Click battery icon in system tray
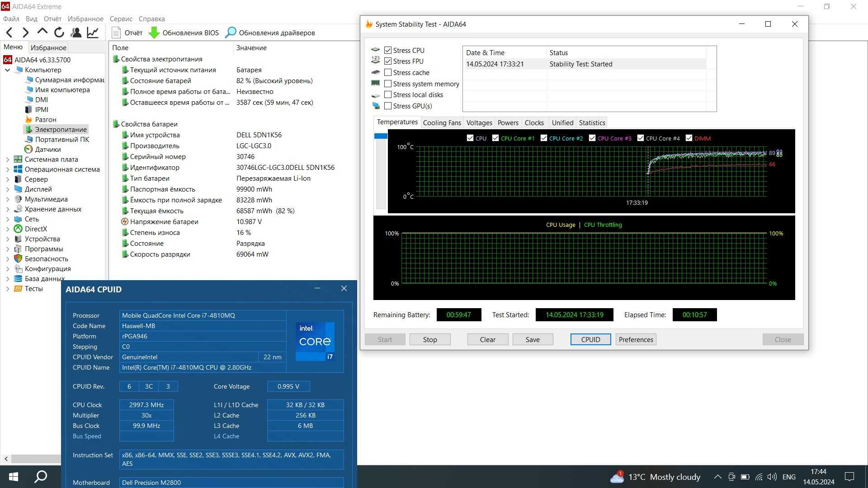868x488 pixels. (x=745, y=477)
